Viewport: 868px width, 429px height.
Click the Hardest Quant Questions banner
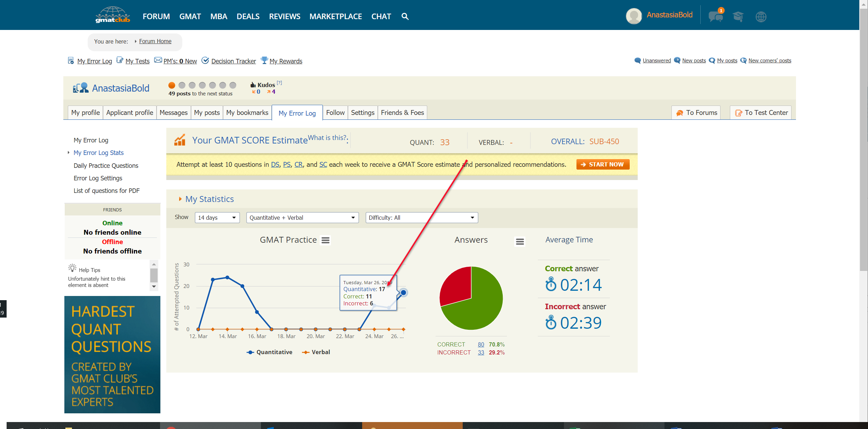pos(112,354)
